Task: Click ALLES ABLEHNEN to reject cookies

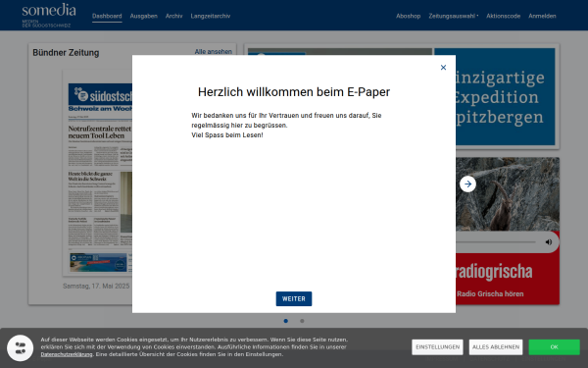Action: (496, 347)
